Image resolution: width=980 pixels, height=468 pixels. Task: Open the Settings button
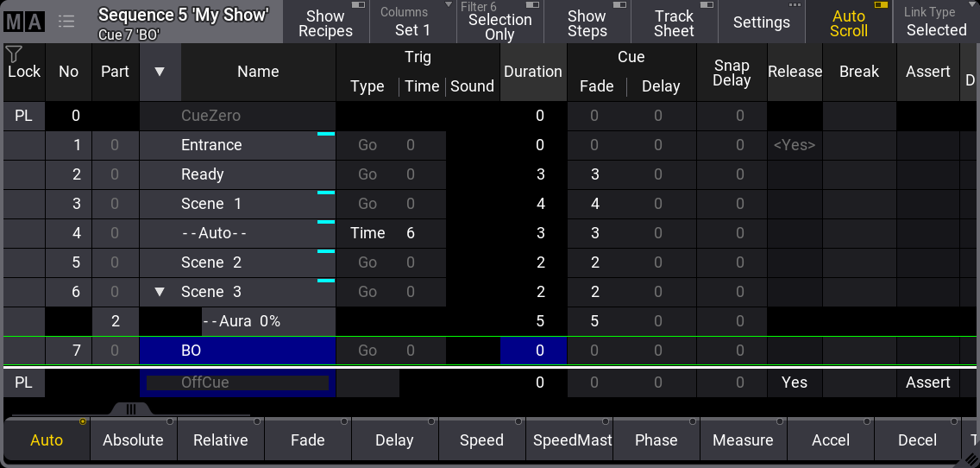coord(761,22)
